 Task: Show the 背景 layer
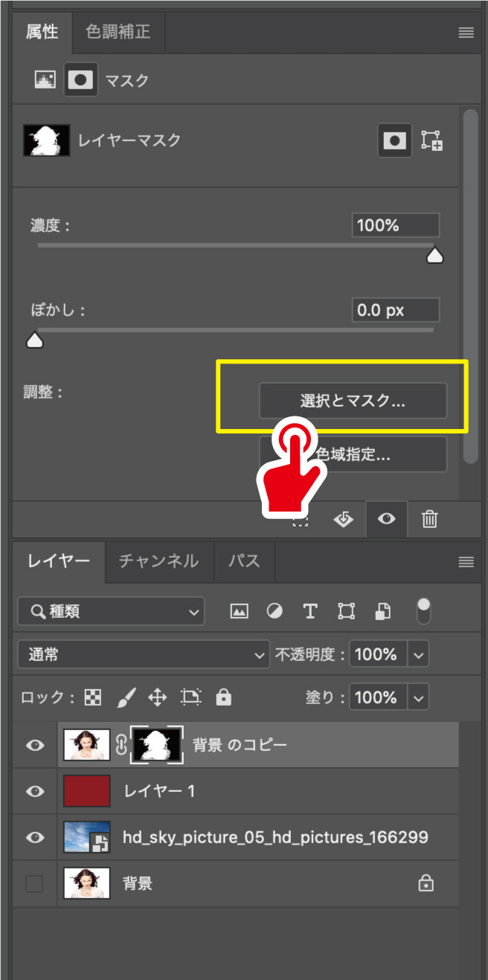[35, 883]
